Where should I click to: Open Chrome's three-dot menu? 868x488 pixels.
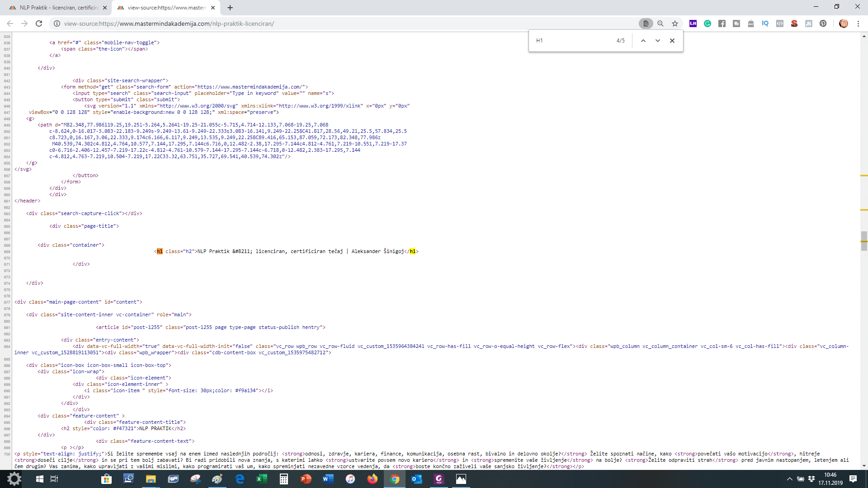click(858, 23)
